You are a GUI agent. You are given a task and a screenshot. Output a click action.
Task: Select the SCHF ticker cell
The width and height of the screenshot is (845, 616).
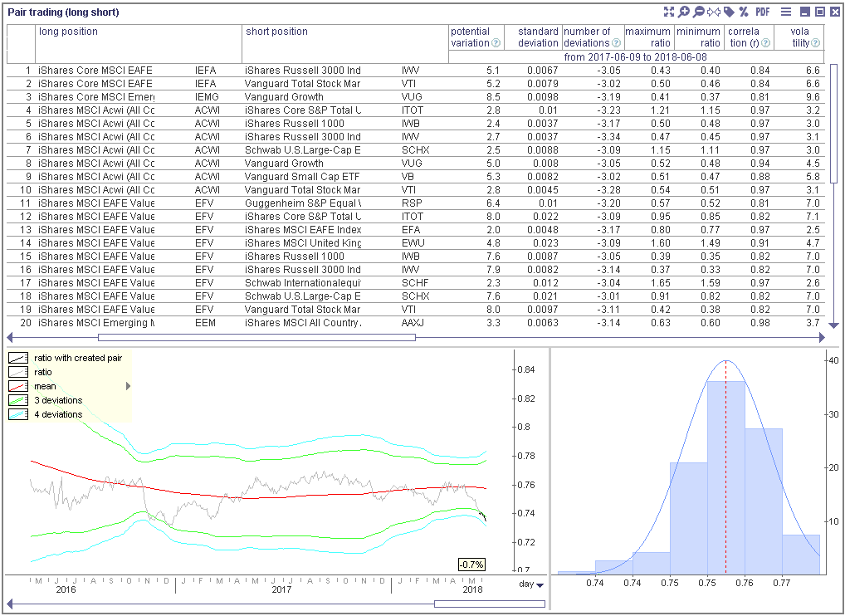click(415, 283)
